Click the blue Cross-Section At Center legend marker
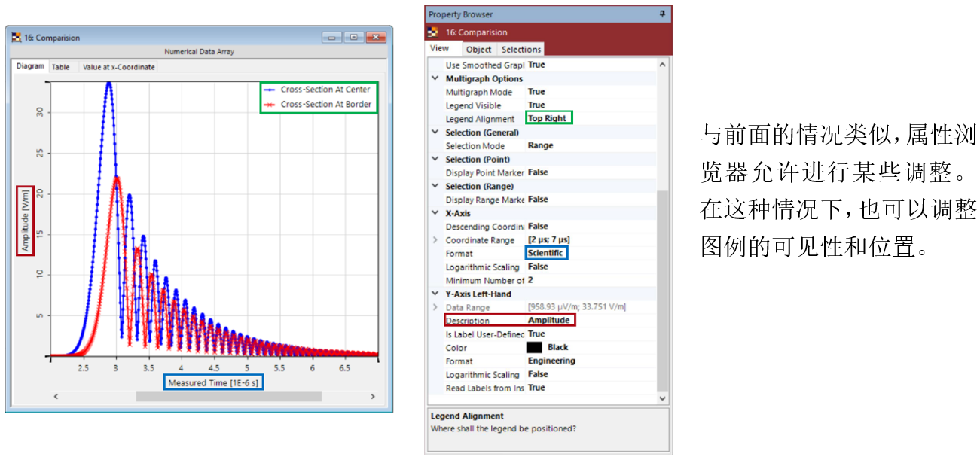The width and height of the screenshot is (980, 463). click(270, 90)
